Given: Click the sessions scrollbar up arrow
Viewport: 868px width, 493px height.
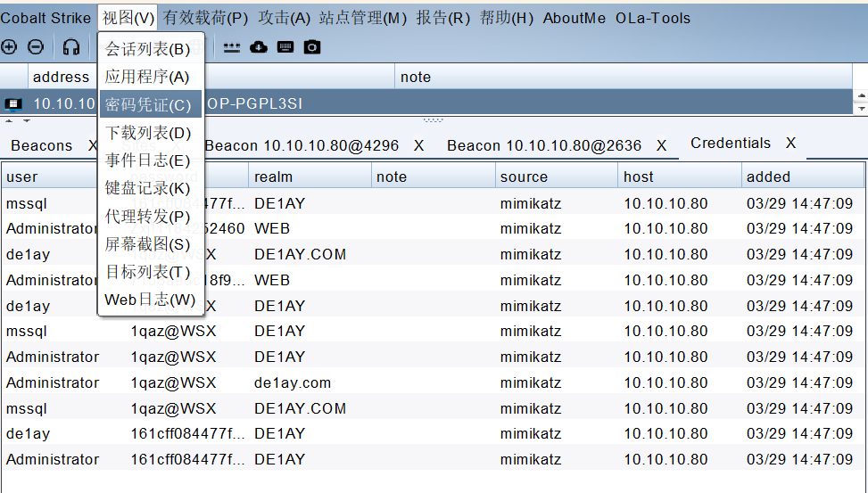Looking at the screenshot, I should pyautogui.click(x=861, y=95).
